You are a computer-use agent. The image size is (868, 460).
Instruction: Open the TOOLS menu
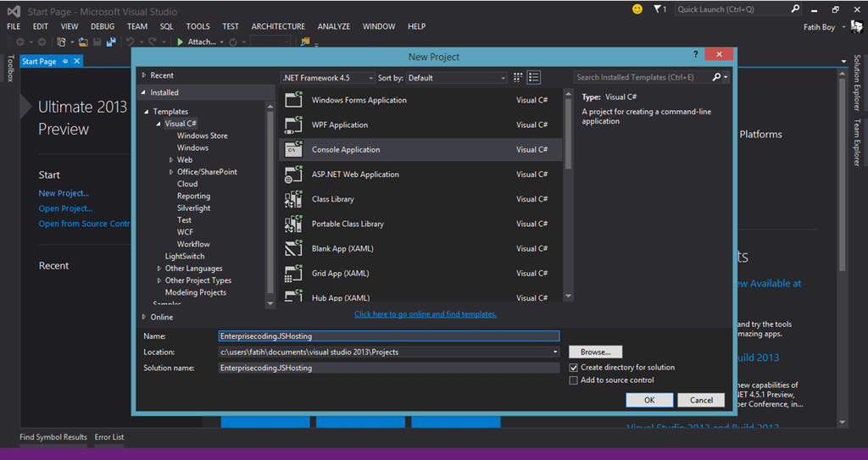point(198,26)
